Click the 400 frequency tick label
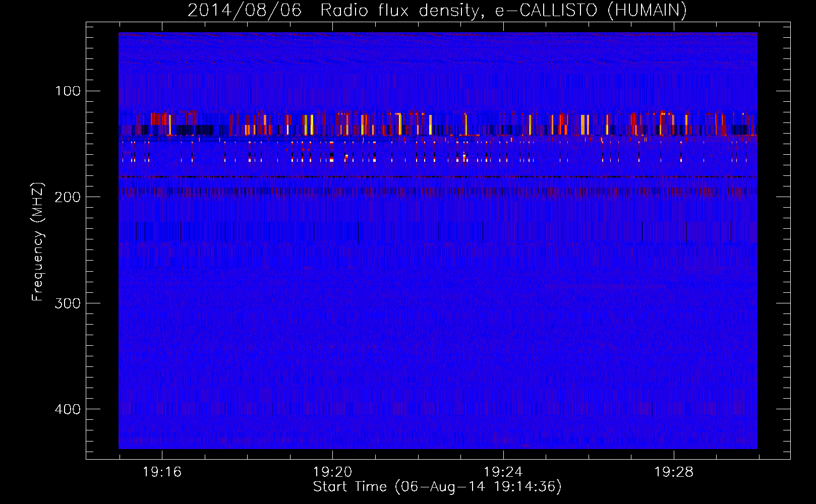The width and height of the screenshot is (816, 504). point(68,409)
